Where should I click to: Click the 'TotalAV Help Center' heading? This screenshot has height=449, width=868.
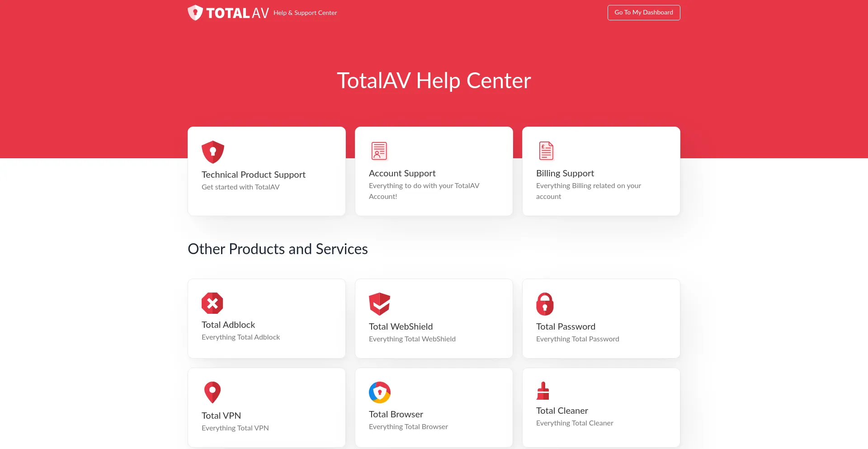434,80
